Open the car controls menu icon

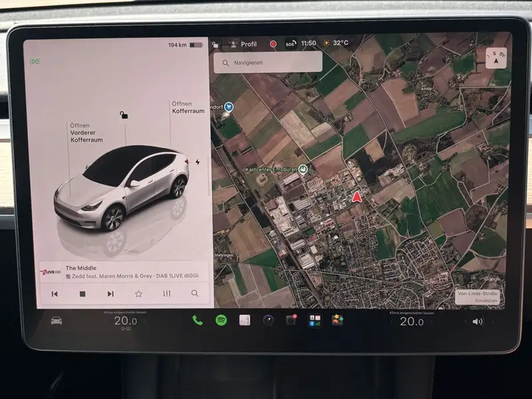tap(57, 321)
